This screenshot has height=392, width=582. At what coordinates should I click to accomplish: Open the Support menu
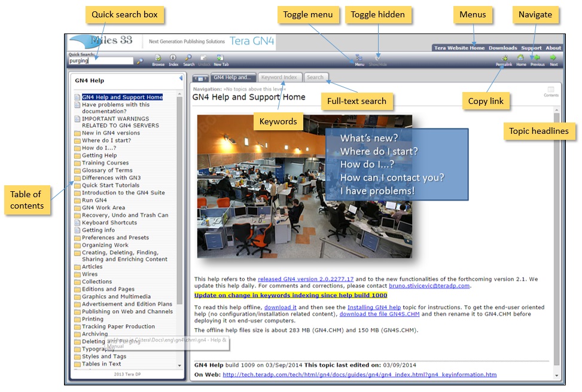pyautogui.click(x=531, y=48)
